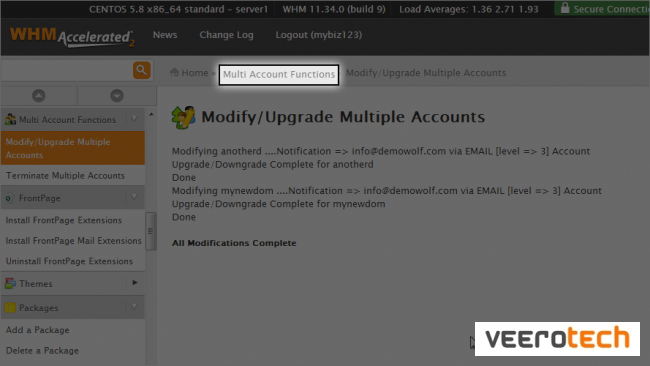The height and width of the screenshot is (366, 650).
Task: Click 'Upgrade/Downgrade Complete for anotherd' line
Action: pyautogui.click(x=273, y=164)
